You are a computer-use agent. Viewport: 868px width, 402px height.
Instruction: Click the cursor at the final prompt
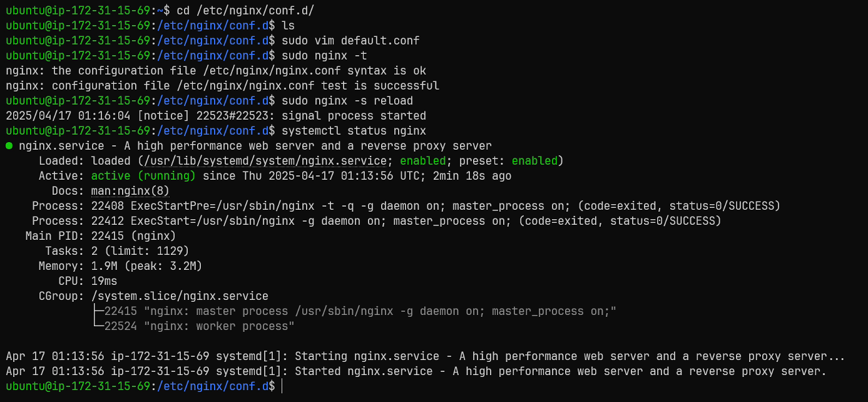pyautogui.click(x=282, y=386)
